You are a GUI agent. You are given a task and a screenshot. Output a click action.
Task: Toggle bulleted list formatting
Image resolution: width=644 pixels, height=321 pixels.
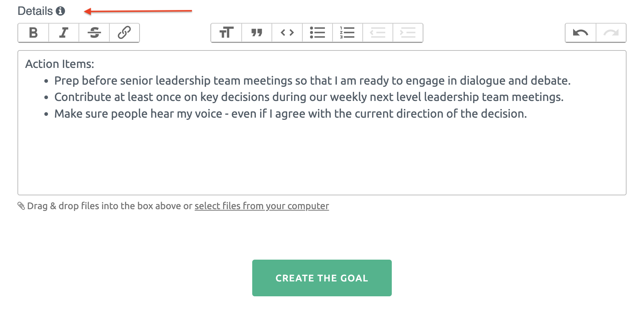[x=317, y=33]
